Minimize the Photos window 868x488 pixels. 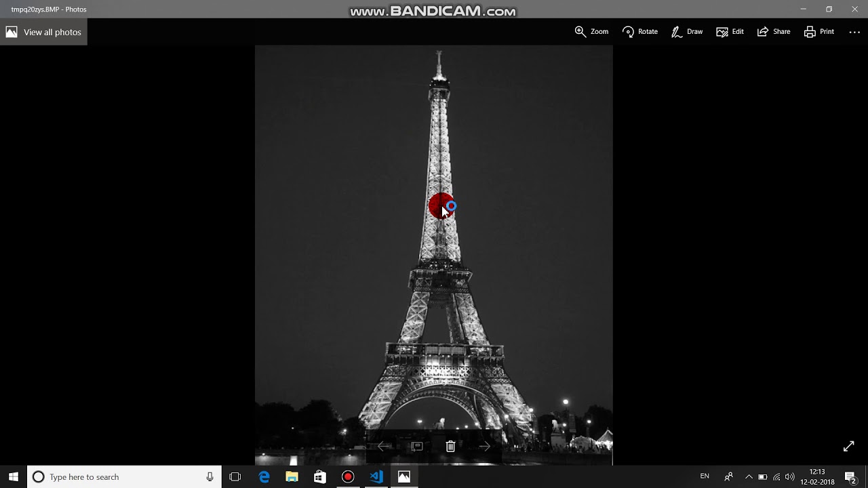pyautogui.click(x=803, y=9)
